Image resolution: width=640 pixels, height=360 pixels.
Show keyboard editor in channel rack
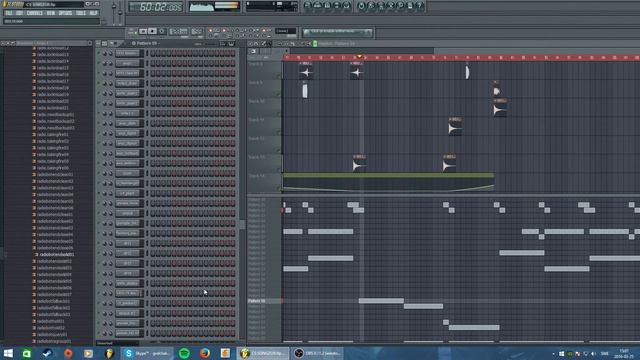(231, 44)
